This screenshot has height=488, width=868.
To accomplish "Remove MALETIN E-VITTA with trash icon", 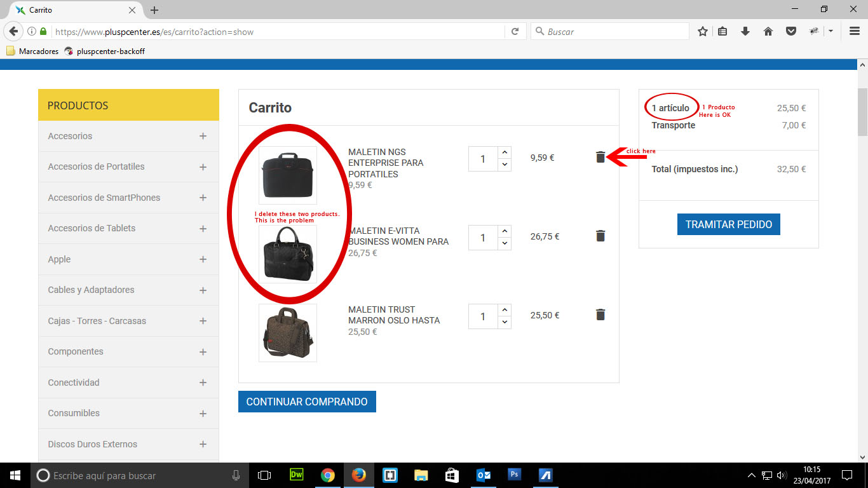I will click(x=600, y=236).
